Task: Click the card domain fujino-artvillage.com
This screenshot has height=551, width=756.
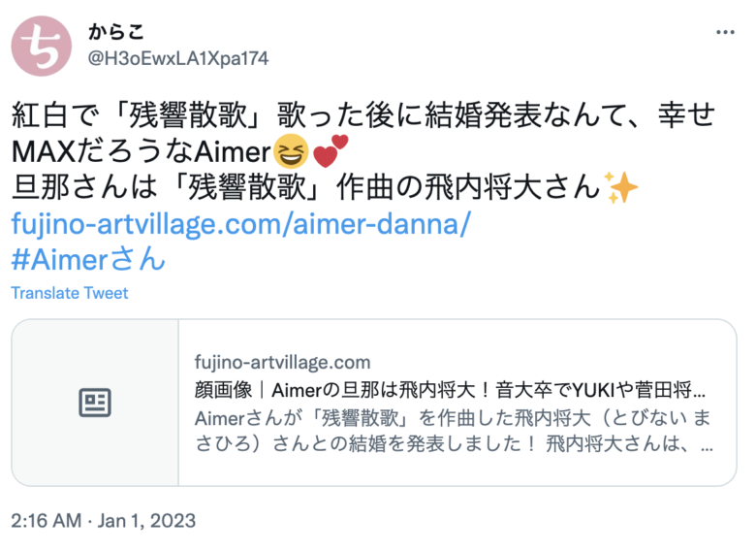Action: click(283, 362)
